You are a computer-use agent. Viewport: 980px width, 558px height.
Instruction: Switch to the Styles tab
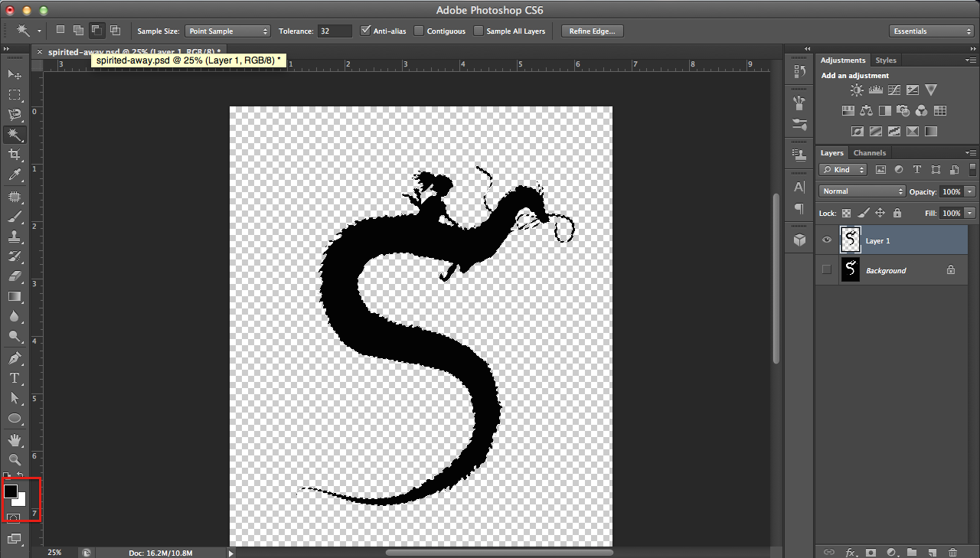point(886,60)
